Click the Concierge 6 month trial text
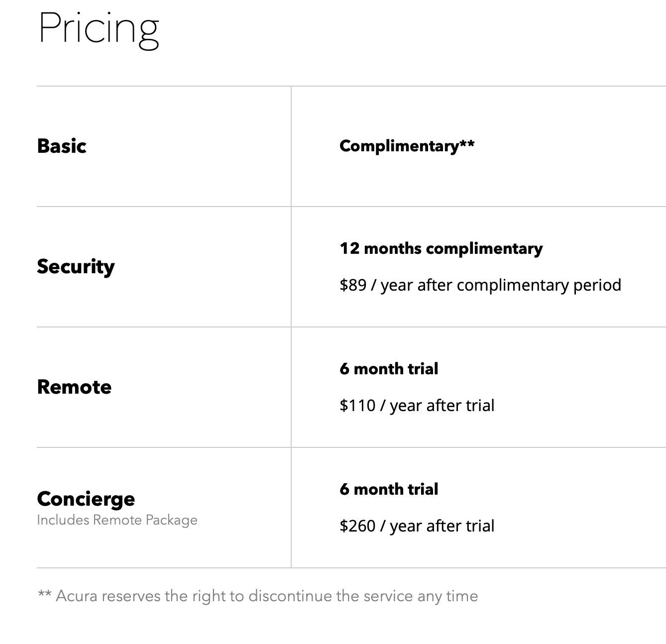 (389, 489)
